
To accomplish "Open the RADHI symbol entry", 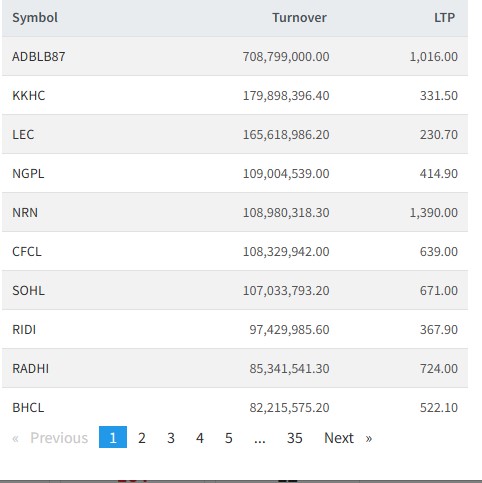I will point(30,368).
